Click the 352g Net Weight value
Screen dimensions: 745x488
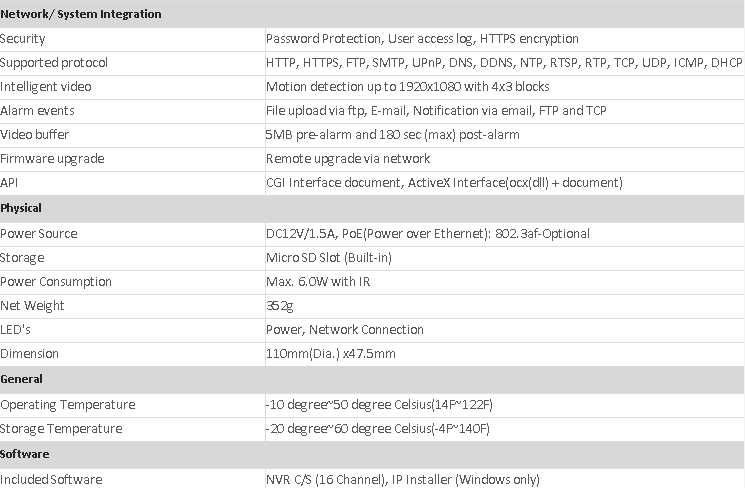pyautogui.click(x=279, y=306)
